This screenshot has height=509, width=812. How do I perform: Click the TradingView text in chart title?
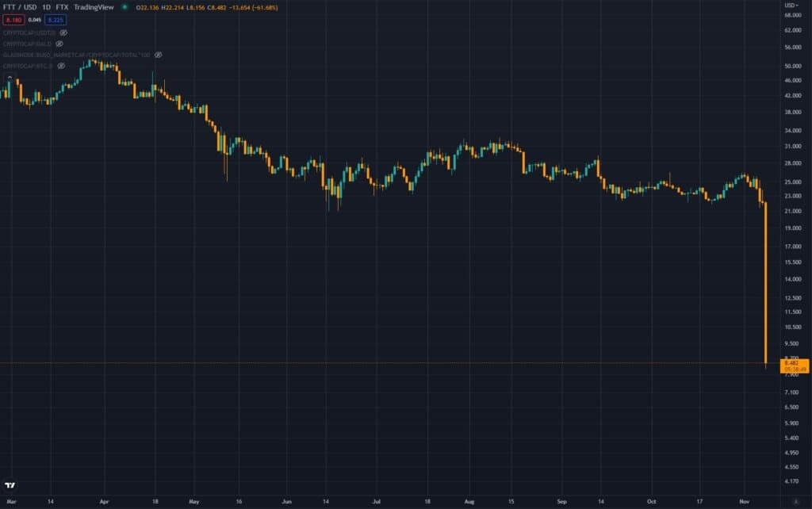click(x=94, y=7)
